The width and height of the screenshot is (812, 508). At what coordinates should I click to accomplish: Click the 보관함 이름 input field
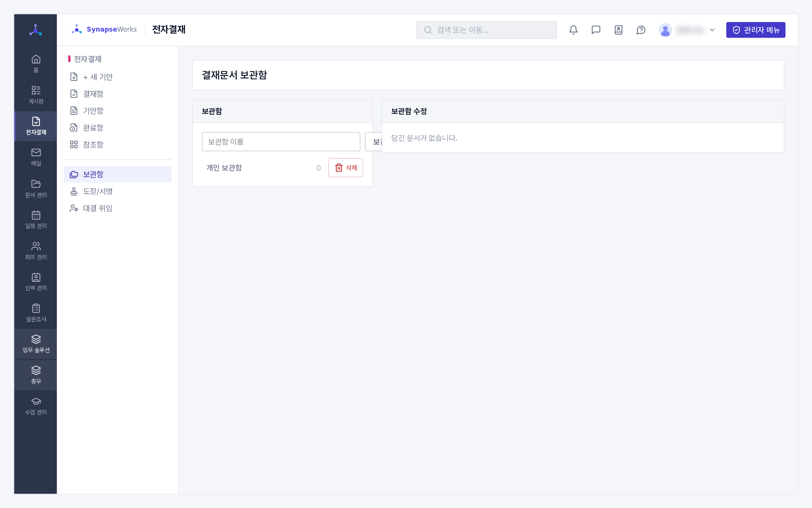coord(281,141)
